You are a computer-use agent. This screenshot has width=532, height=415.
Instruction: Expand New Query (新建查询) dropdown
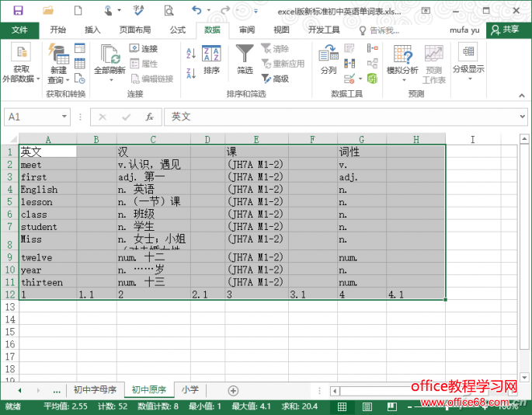[68, 80]
